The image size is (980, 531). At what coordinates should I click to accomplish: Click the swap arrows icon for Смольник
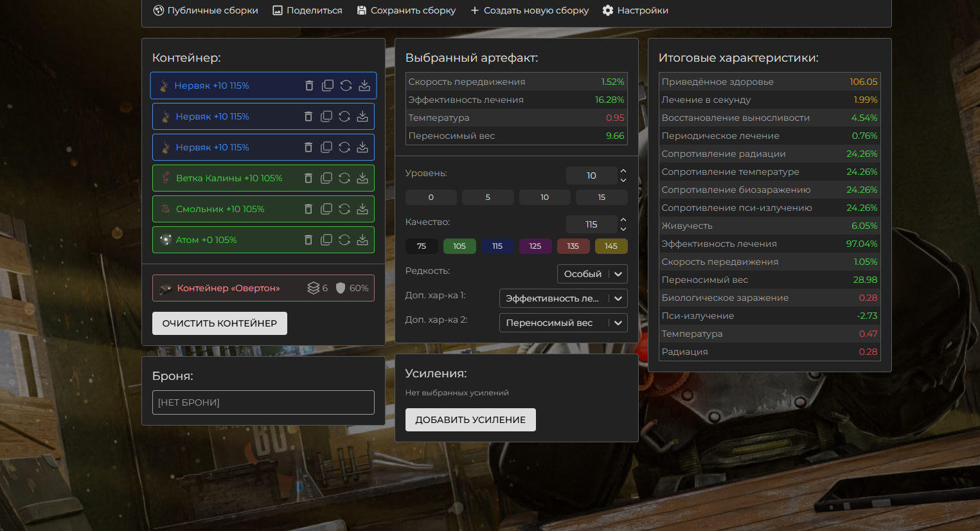[344, 209]
